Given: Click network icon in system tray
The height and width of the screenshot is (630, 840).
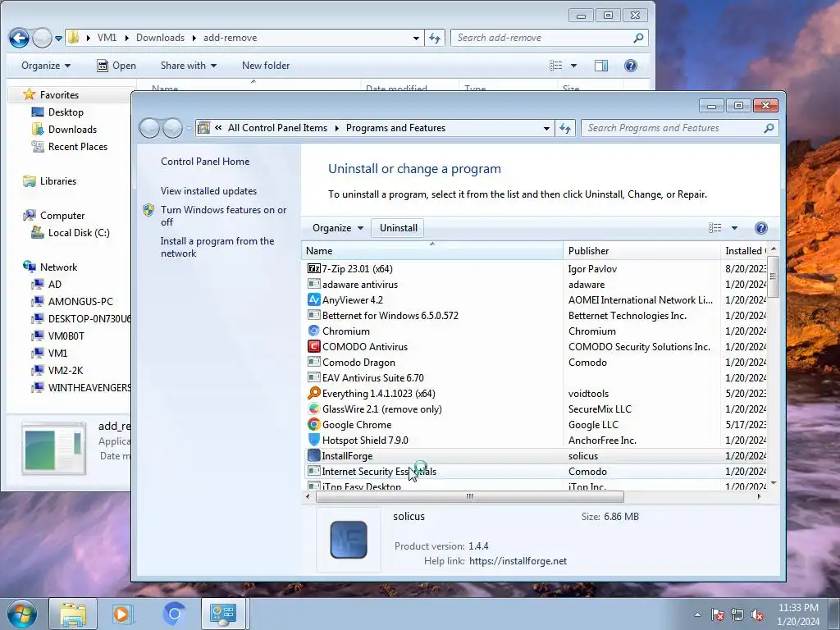Looking at the screenshot, I should [737, 614].
